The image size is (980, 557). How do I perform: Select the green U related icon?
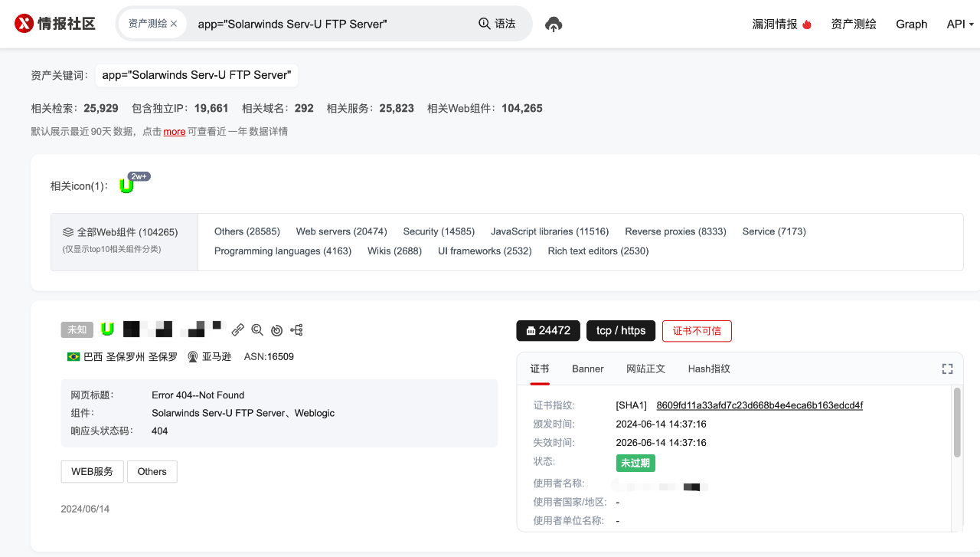[126, 186]
